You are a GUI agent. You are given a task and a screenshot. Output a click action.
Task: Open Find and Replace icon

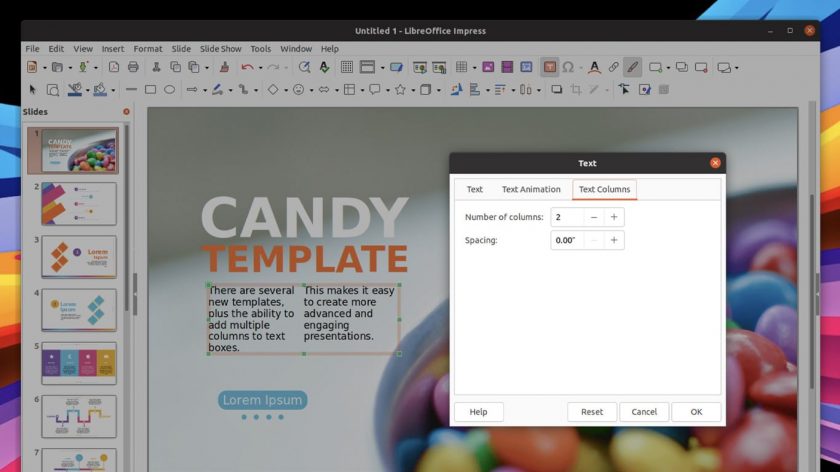304,67
